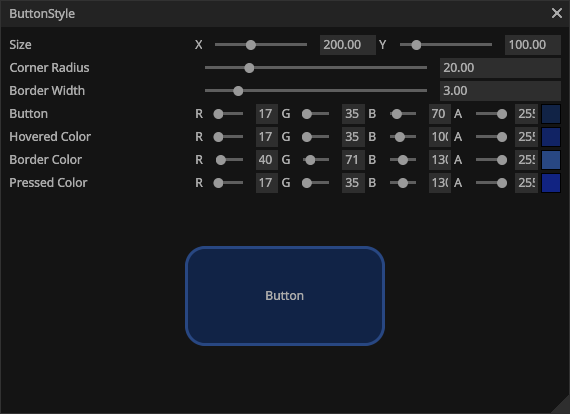Viewport: 570px width, 414px height.
Task: Select the Border Width value field
Action: [500, 91]
